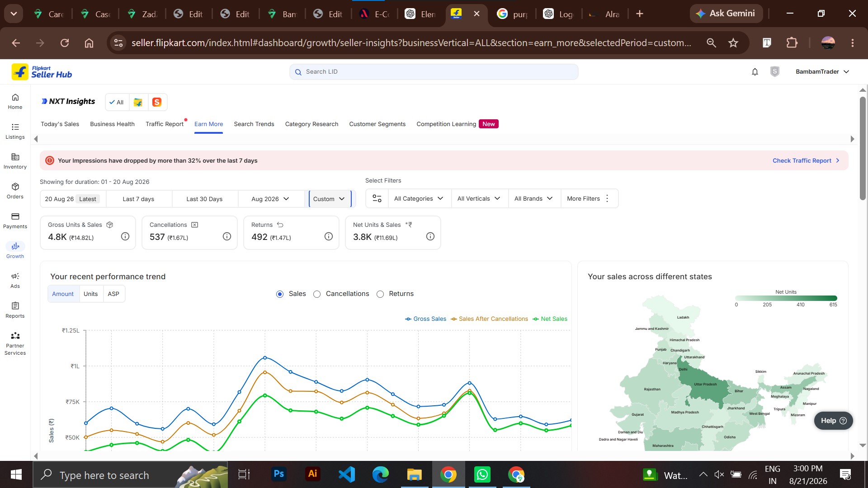
Task: Click the filter sliders icon
Action: pyautogui.click(x=377, y=198)
